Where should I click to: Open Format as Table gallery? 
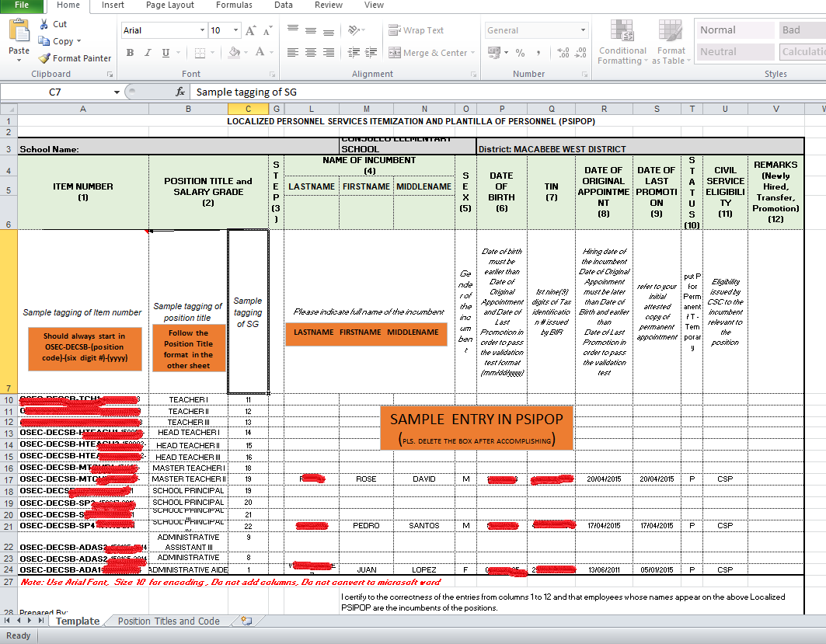671,42
